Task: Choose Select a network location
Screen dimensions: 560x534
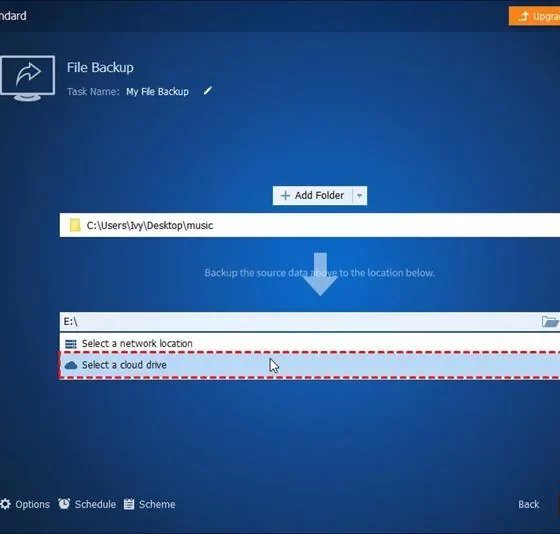Action: 310,344
